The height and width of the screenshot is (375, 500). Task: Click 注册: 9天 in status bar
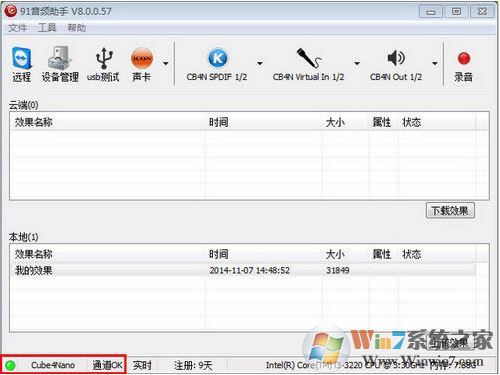193,365
